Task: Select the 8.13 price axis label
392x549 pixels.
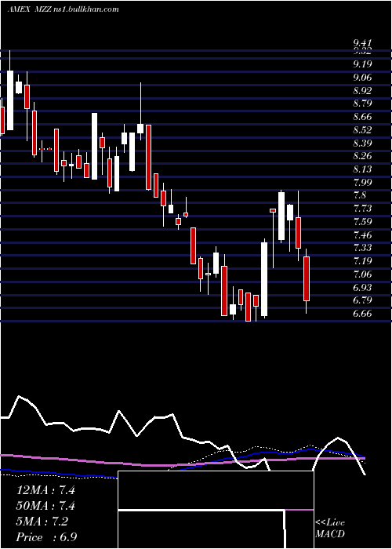Action: [362, 169]
